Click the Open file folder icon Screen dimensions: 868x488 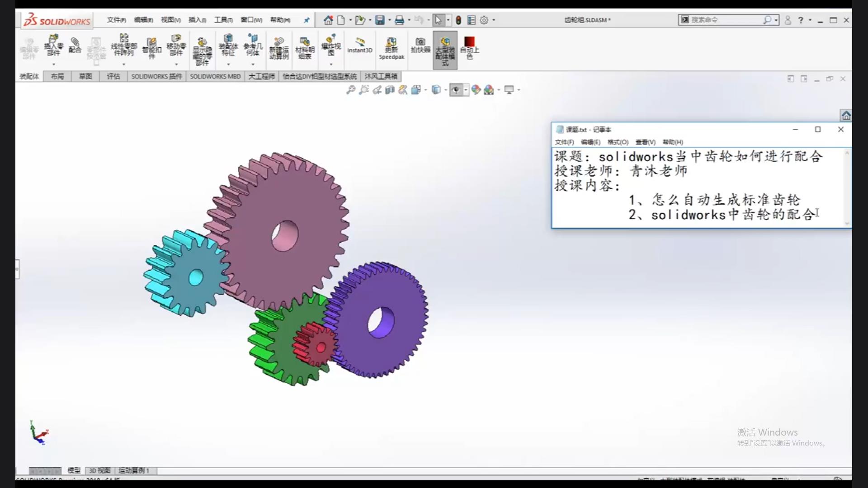(360, 20)
